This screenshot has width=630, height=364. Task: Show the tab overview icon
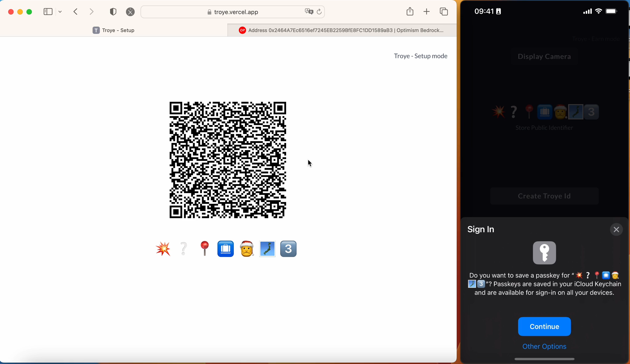point(444,12)
